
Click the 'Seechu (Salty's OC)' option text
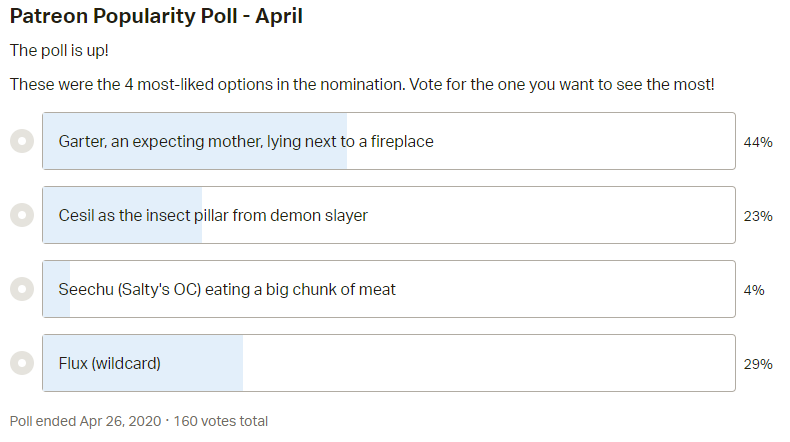click(227, 289)
